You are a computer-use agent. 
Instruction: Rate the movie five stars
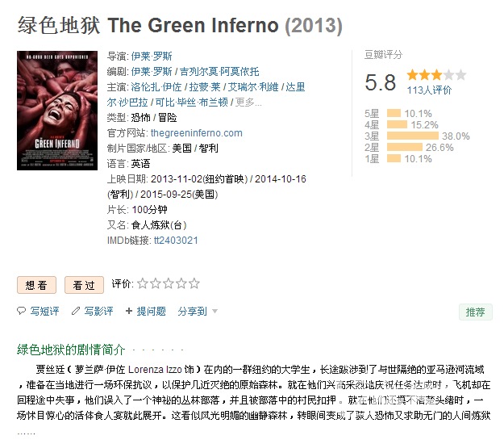click(x=194, y=283)
